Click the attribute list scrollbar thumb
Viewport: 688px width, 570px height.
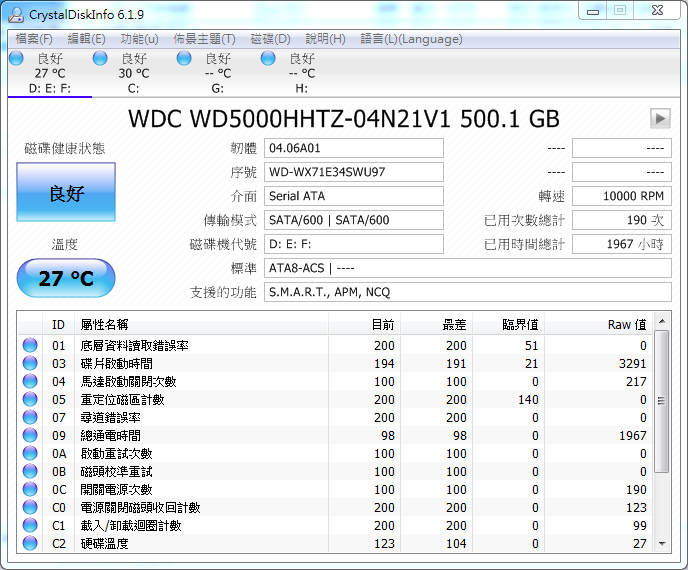pos(662,401)
